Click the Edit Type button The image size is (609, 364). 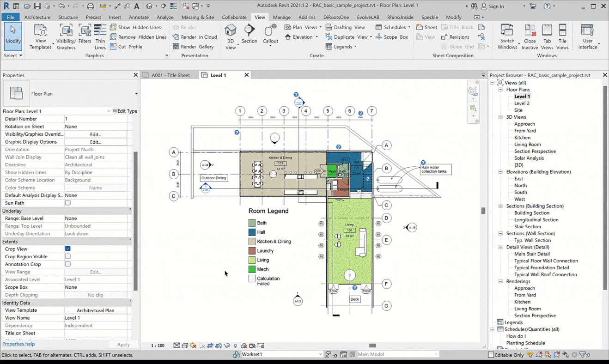[x=125, y=111]
